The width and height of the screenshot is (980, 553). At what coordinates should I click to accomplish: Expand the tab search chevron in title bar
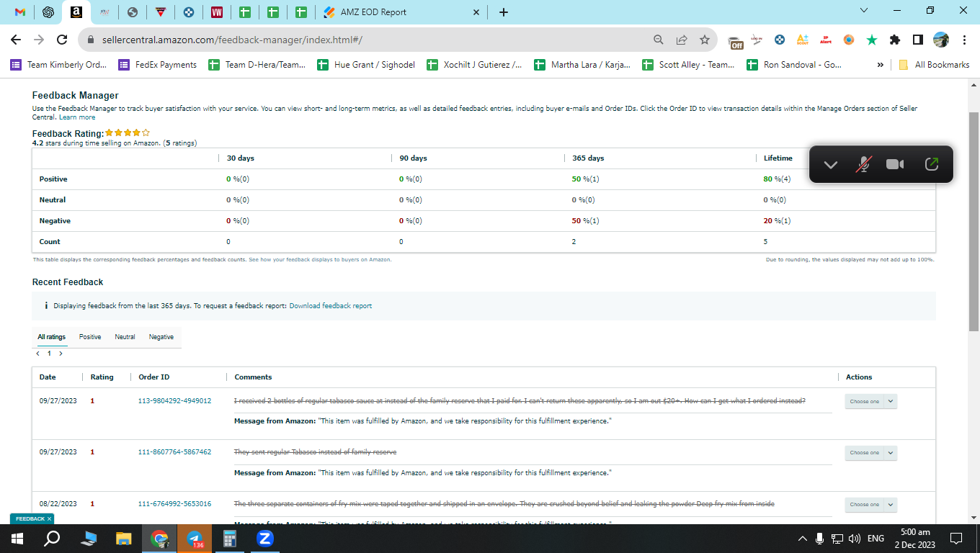[x=865, y=10]
